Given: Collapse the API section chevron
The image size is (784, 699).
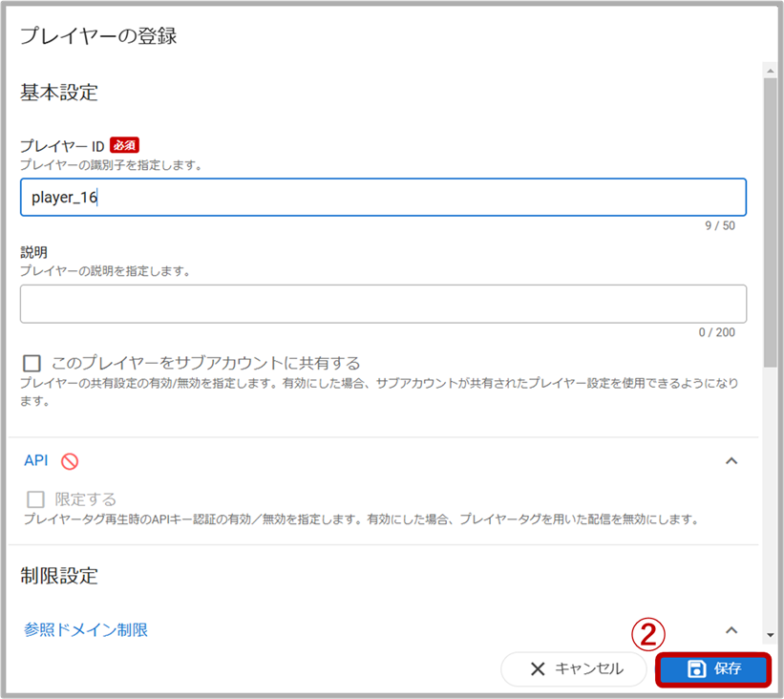Looking at the screenshot, I should pyautogui.click(x=731, y=460).
